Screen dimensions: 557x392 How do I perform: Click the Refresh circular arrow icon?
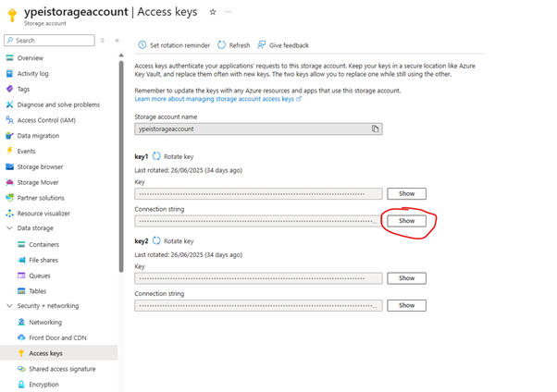point(221,45)
